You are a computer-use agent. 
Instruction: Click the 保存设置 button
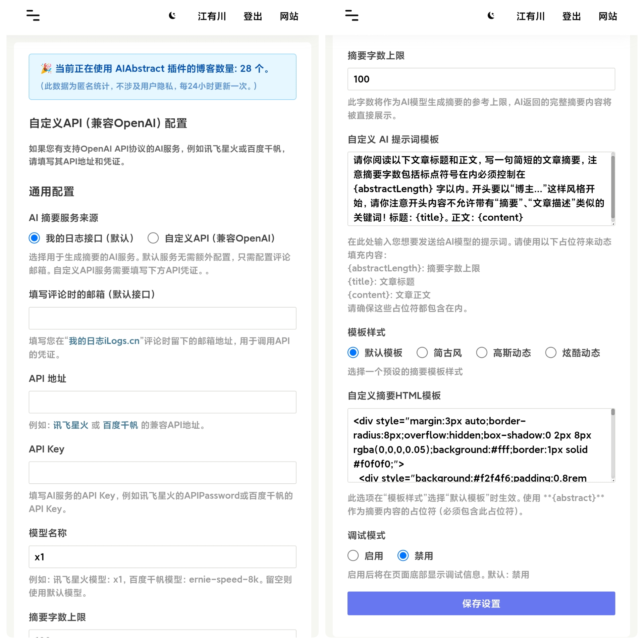coord(481,603)
